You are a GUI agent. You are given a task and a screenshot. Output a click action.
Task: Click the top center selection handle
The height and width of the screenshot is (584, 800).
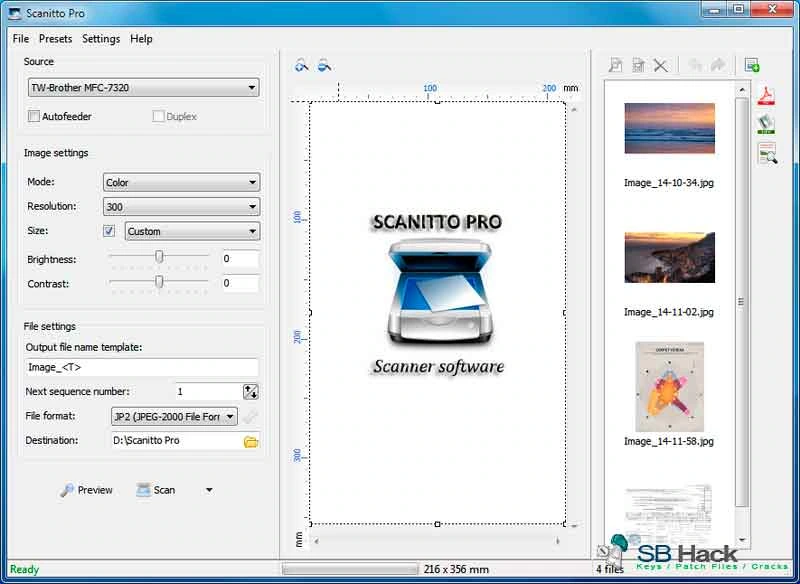437,102
